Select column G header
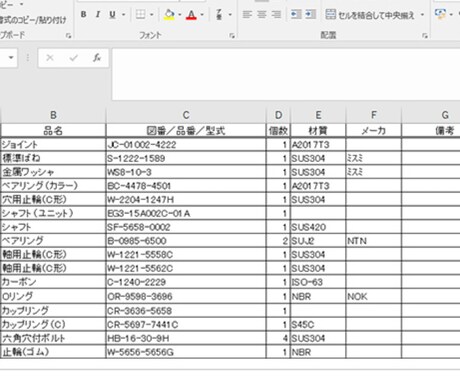Image resolution: width=460 pixels, height=380 pixels. 431,115
